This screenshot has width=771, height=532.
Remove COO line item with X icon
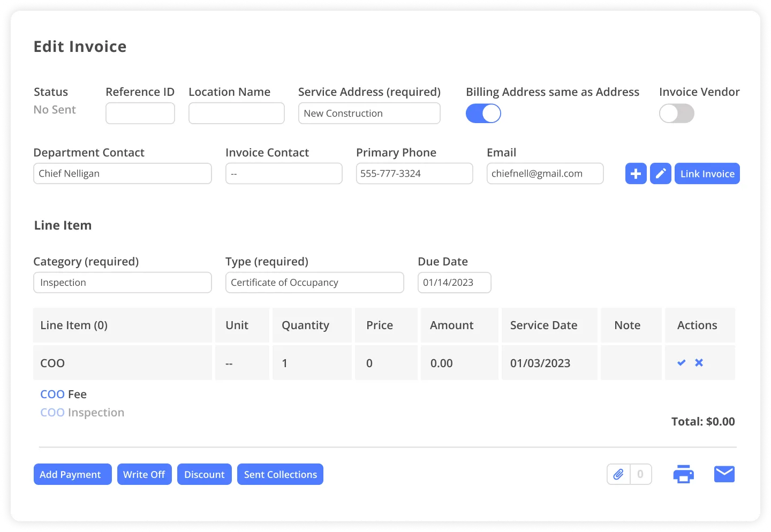[x=699, y=363]
